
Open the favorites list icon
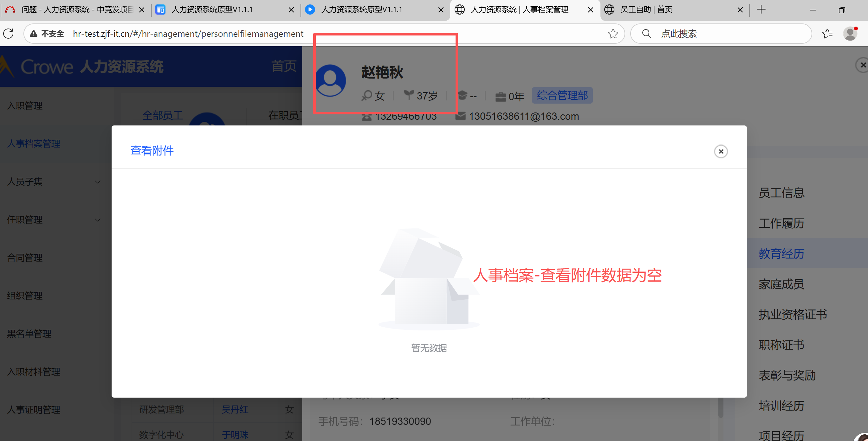(827, 34)
